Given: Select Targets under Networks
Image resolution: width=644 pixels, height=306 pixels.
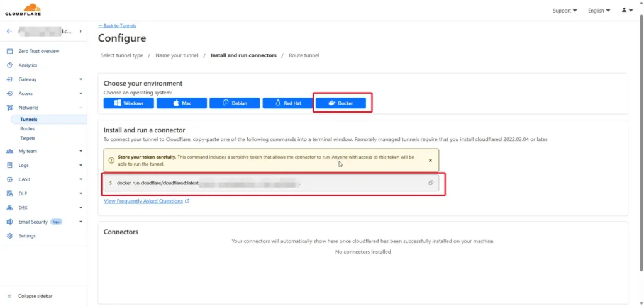Looking at the screenshot, I should click(28, 138).
